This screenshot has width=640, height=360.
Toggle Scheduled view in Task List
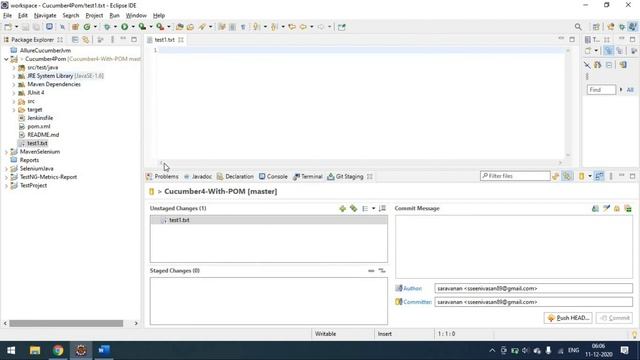coord(620,51)
